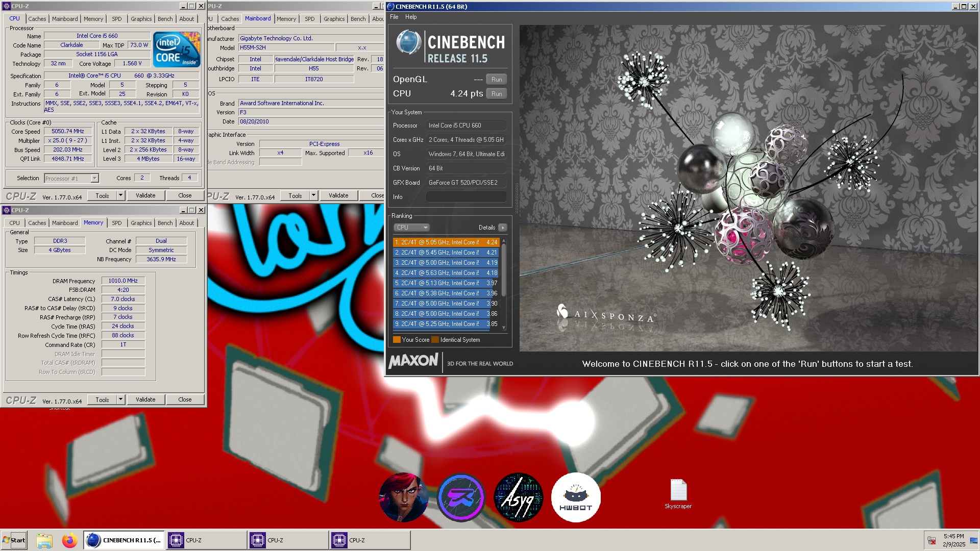This screenshot has width=980, height=551.
Task: Open Tools dropdown arrow in Mainboard window
Action: 314,195
